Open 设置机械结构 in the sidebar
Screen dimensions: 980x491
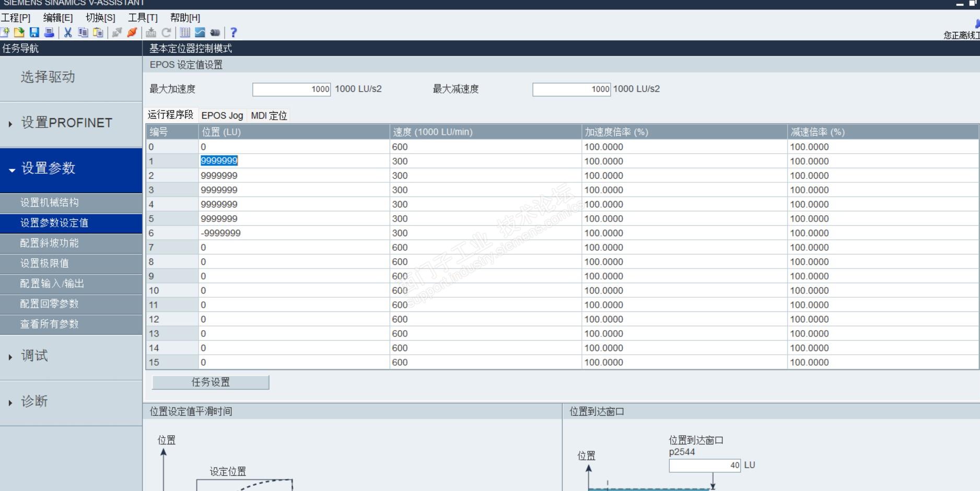71,203
